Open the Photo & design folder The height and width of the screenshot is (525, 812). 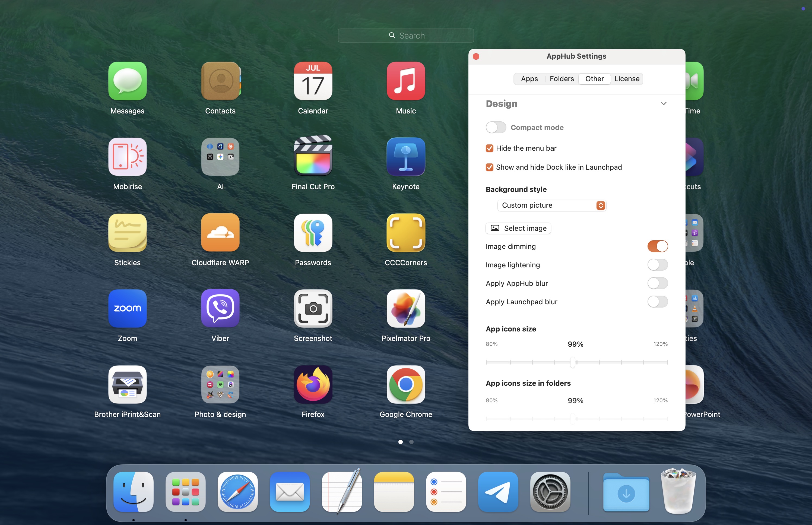click(220, 385)
